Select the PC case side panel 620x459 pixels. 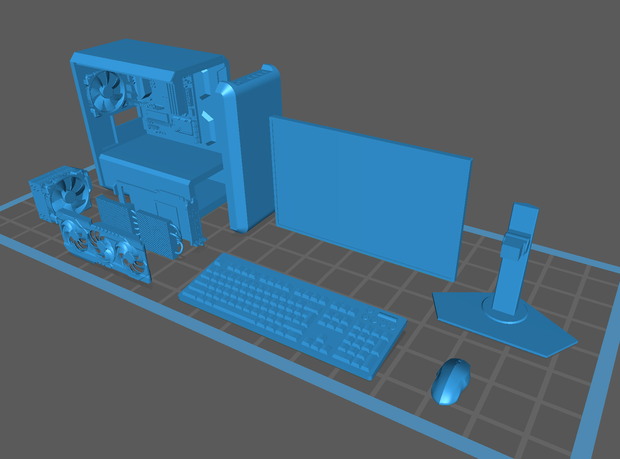[248, 150]
